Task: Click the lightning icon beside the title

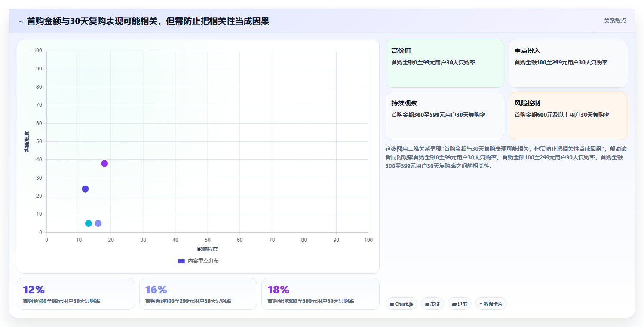Action: (x=20, y=21)
